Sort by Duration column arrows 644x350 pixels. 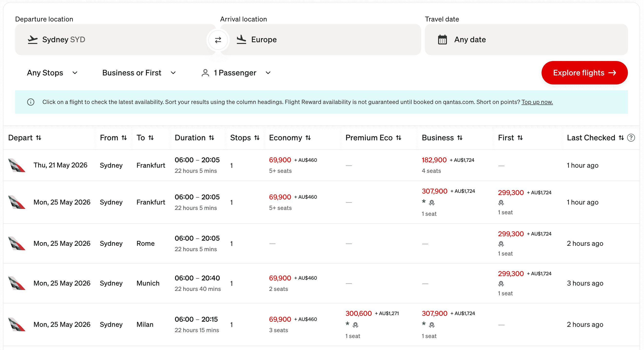pos(211,138)
